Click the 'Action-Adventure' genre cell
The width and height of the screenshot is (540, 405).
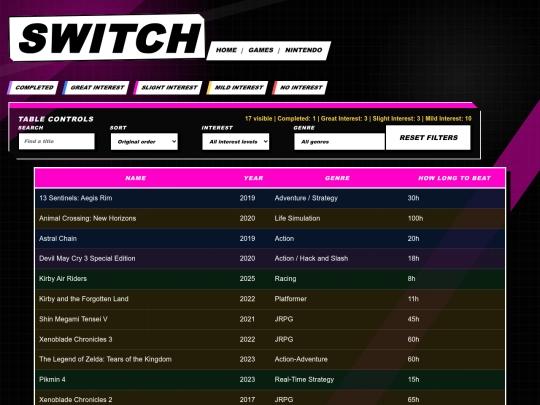pos(301,359)
